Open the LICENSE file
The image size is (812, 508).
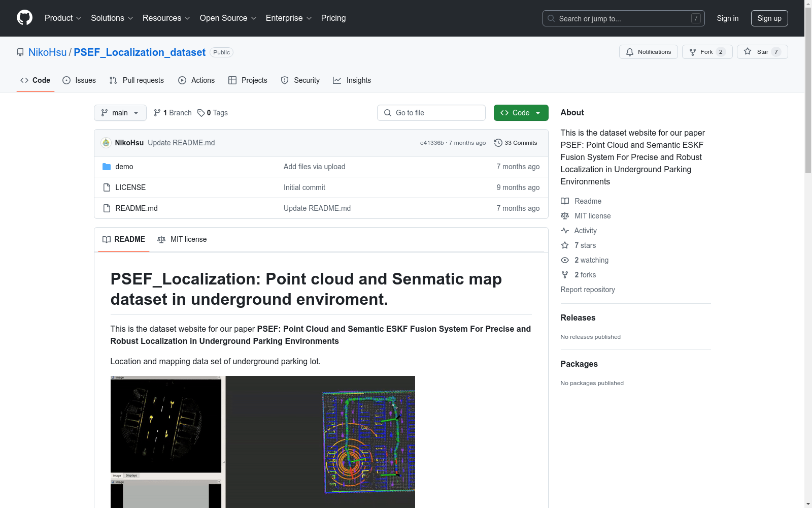coord(130,187)
